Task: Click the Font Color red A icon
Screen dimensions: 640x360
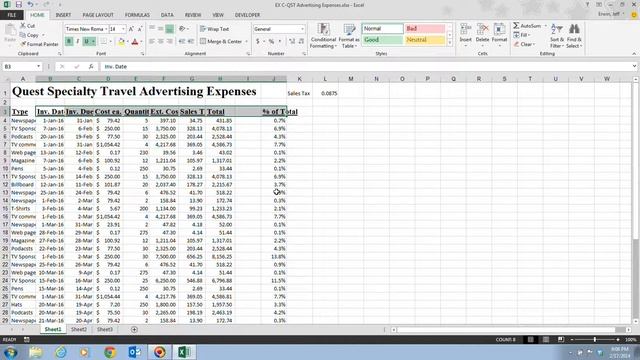Action: (135, 42)
